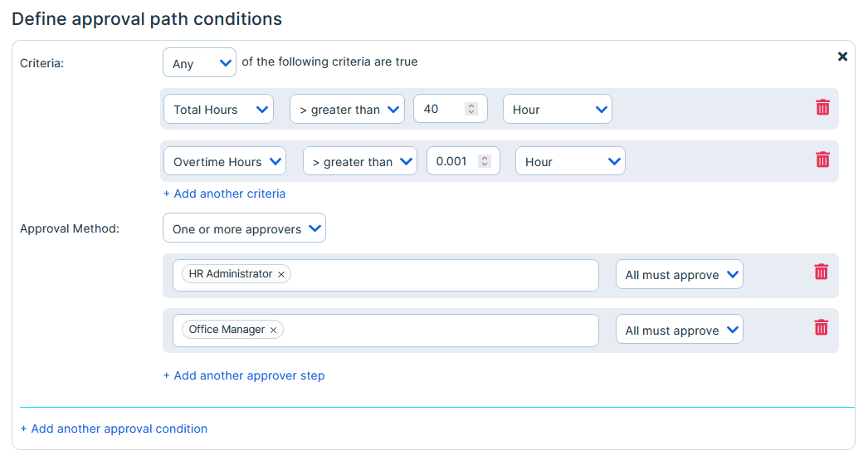
Task: Remove the HR Administrator approver step
Action: click(x=821, y=272)
